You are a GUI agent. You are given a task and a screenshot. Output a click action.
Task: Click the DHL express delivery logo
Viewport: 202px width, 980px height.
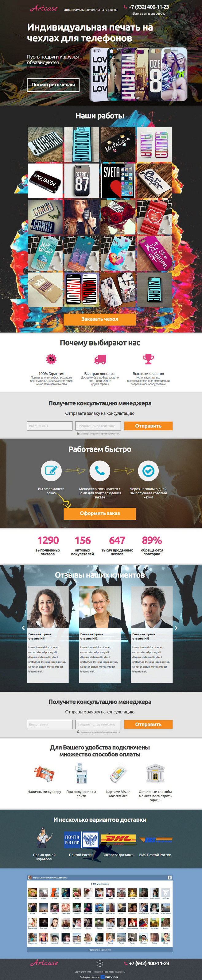(118, 839)
